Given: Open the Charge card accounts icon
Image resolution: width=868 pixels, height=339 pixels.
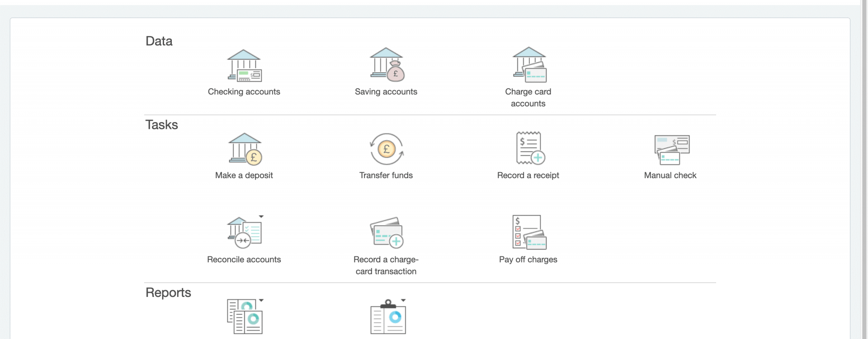Looking at the screenshot, I should 529,65.
